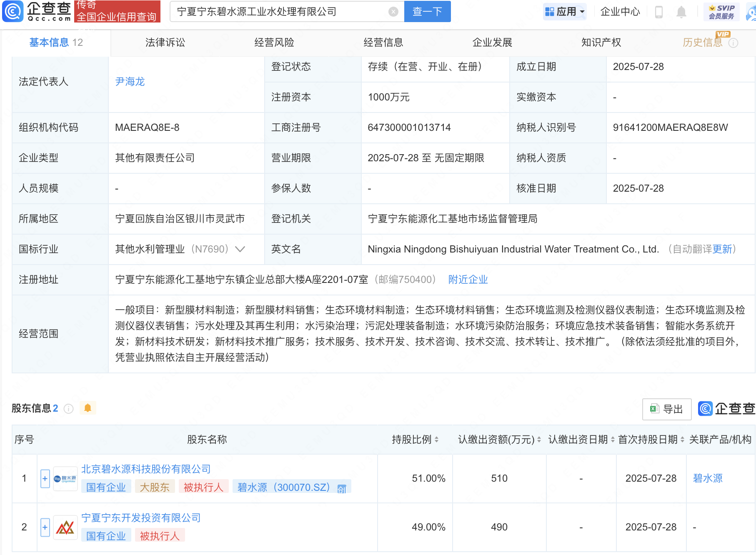Switch to the 企业发展 tab
Image resolution: width=756 pixels, height=555 pixels.
pyautogui.click(x=492, y=42)
